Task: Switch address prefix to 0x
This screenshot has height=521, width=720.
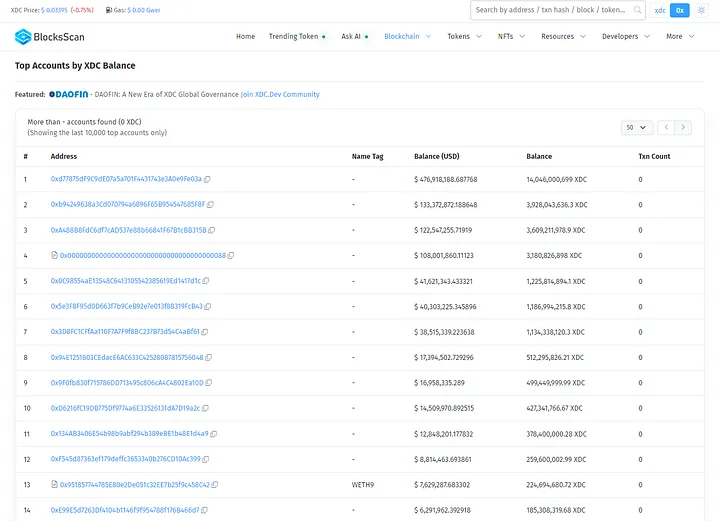Action: point(680,10)
